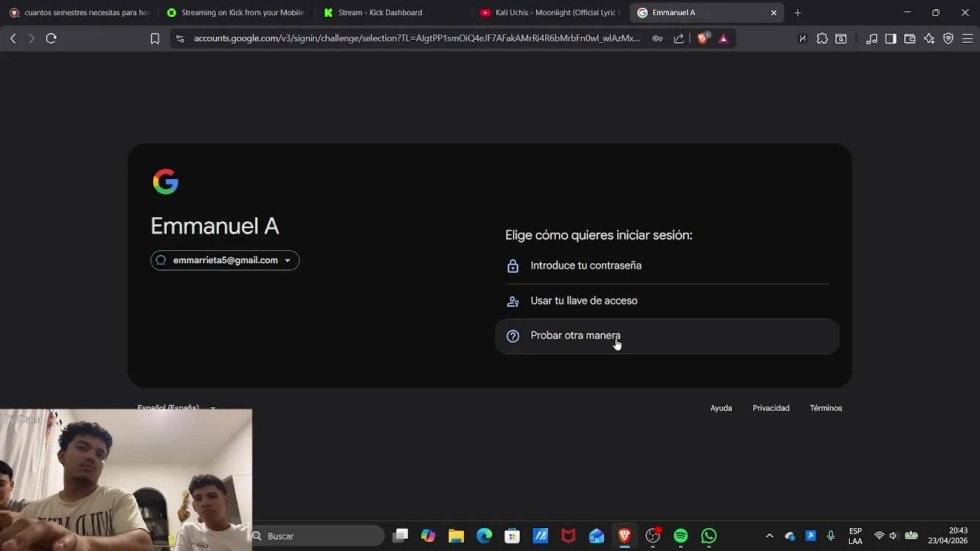Open volume speaker tray icon
The width and height of the screenshot is (980, 551).
point(893,536)
